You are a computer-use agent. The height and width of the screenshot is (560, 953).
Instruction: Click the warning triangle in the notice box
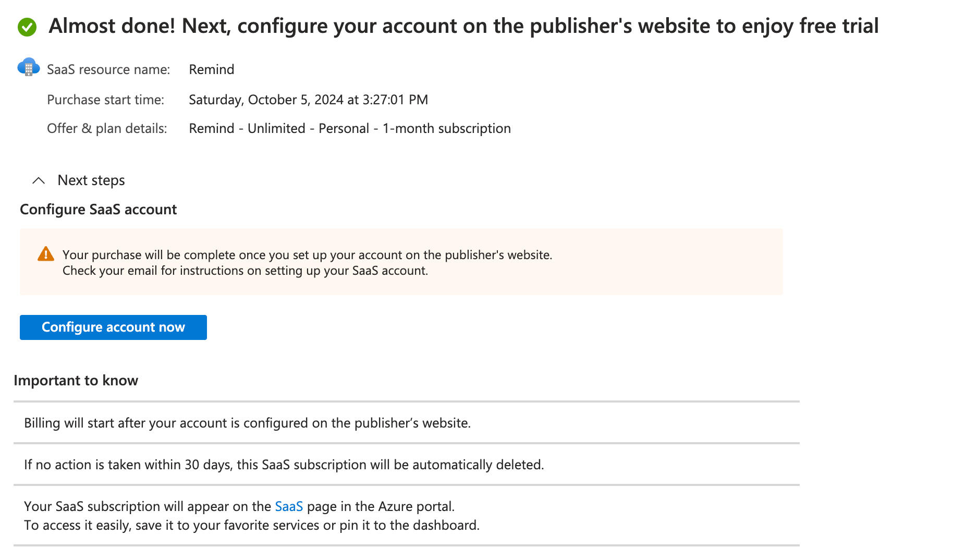[x=46, y=254]
